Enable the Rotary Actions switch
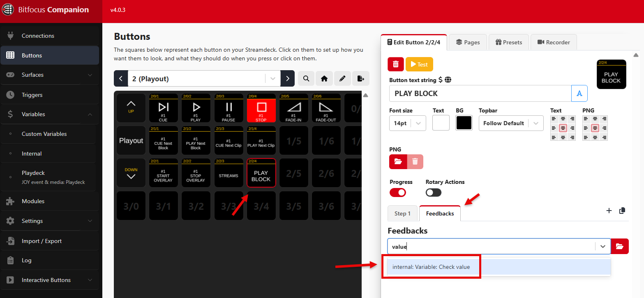This screenshot has width=644, height=298. [x=434, y=193]
